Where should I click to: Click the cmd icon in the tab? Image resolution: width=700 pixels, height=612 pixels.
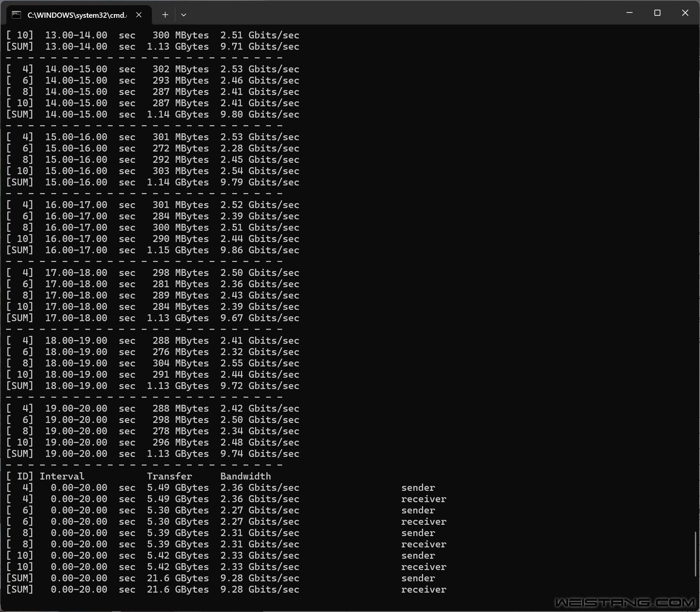click(x=16, y=15)
